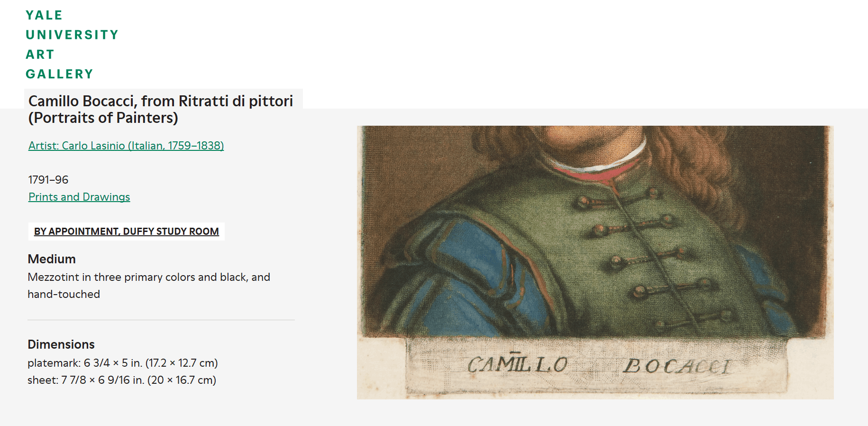Click the divider line above Dimensions

[x=161, y=320]
